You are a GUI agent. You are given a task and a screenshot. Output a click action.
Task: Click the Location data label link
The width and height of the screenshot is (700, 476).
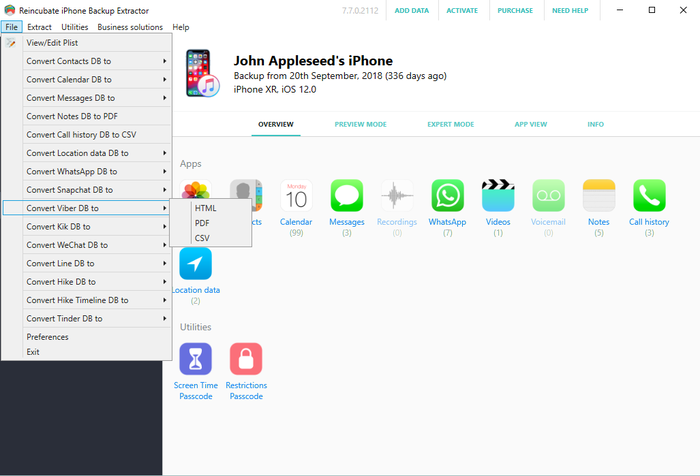pos(196,290)
